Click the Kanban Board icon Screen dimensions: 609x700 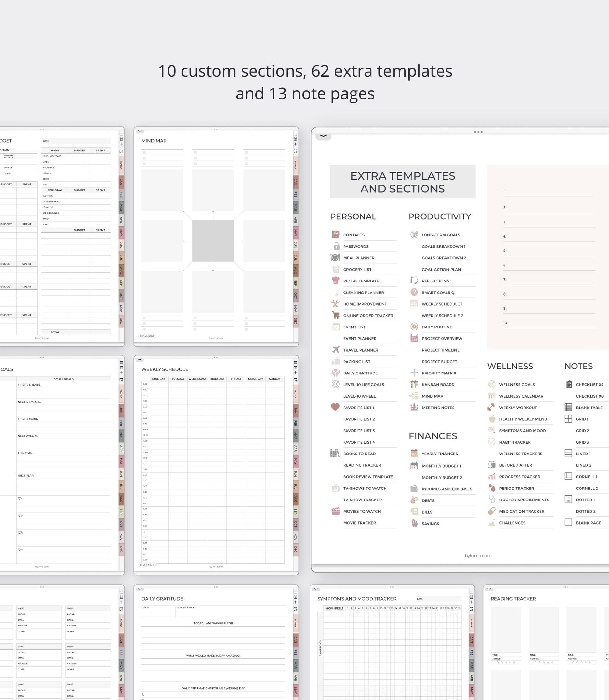point(414,384)
